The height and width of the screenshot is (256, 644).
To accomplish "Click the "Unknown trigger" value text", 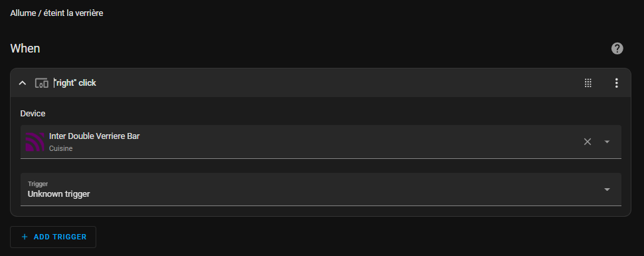I will pos(58,194).
